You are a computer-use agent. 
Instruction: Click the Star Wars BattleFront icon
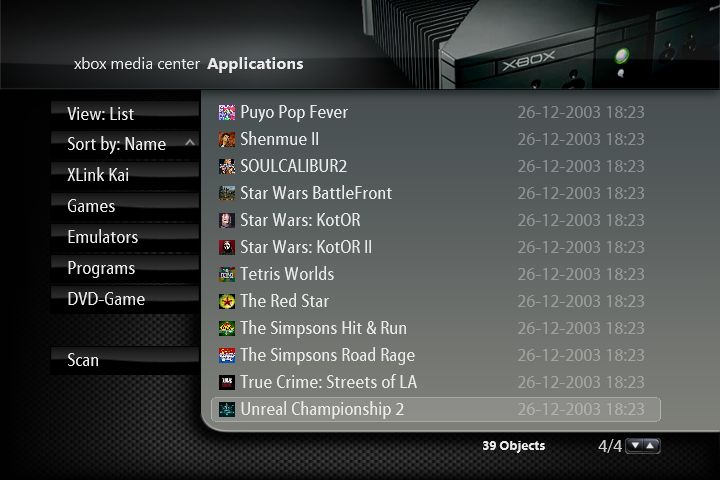click(227, 193)
